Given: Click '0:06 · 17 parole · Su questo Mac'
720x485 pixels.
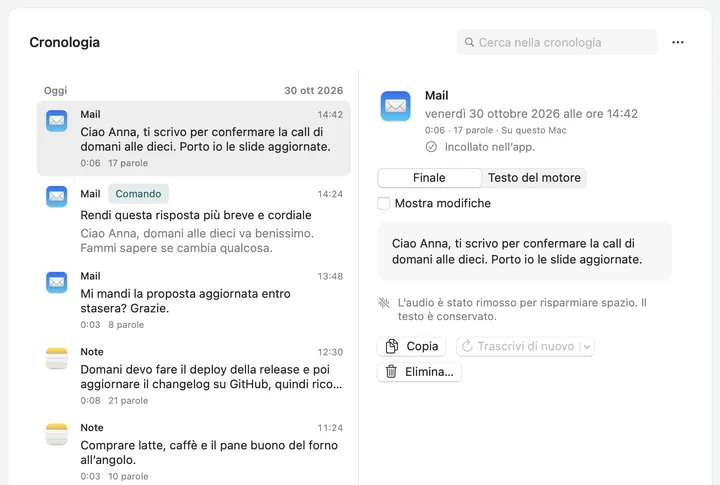Looking at the screenshot, I should [495, 130].
